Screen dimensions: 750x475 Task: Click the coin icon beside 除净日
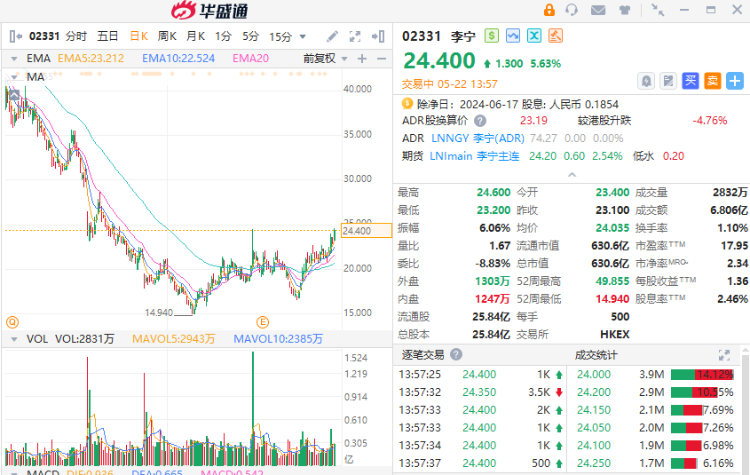click(x=407, y=103)
